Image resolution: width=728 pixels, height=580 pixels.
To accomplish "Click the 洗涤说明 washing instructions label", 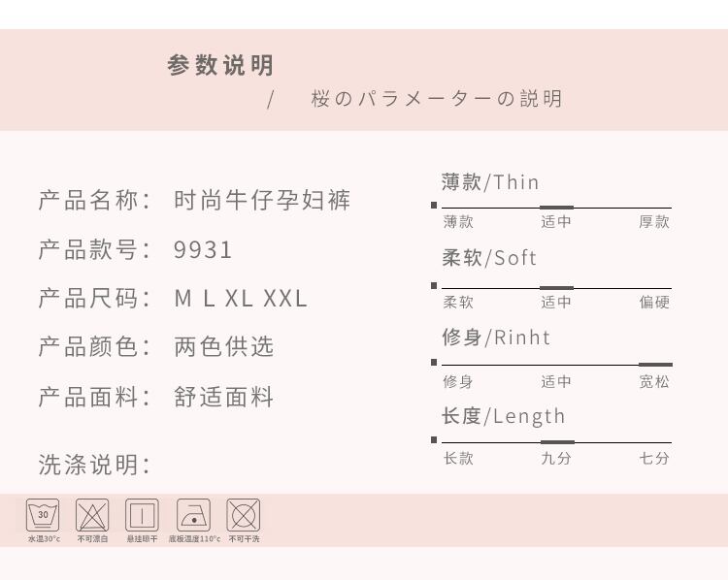I will (x=95, y=465).
